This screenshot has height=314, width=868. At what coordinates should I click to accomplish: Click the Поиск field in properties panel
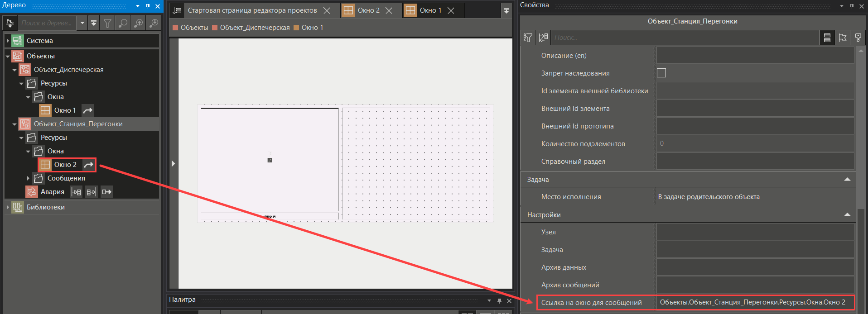coord(684,38)
